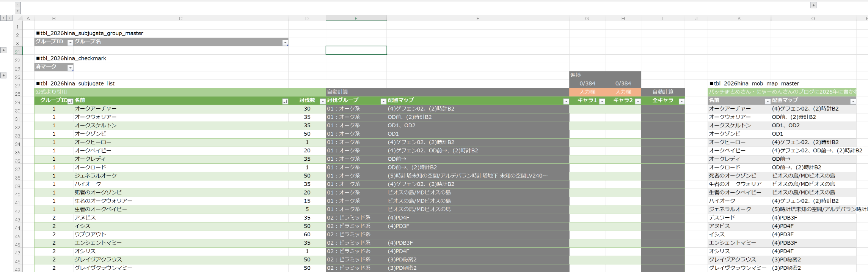
Task: Click column outline level 2 button
Action: [18, 11]
